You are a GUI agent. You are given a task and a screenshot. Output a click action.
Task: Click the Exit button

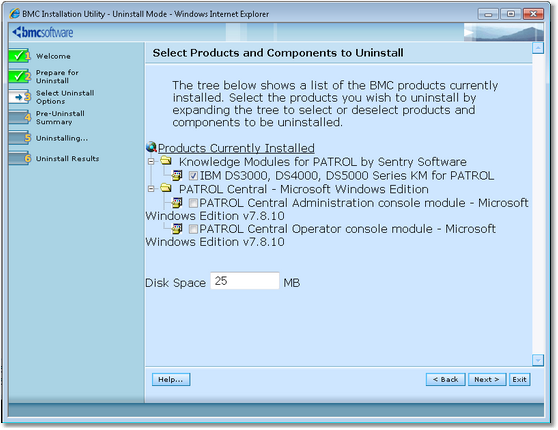[520, 379]
